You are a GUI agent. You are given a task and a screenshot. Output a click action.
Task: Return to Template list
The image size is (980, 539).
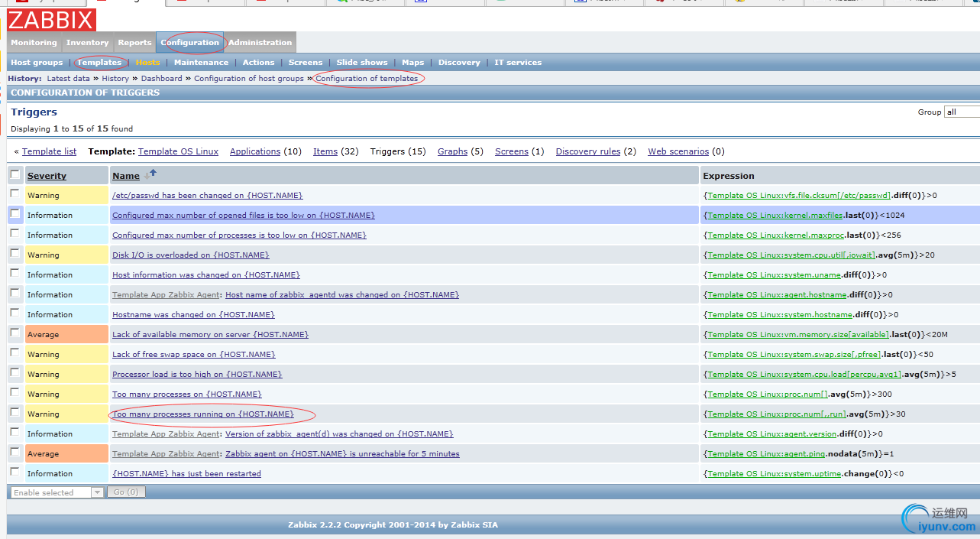click(x=49, y=151)
